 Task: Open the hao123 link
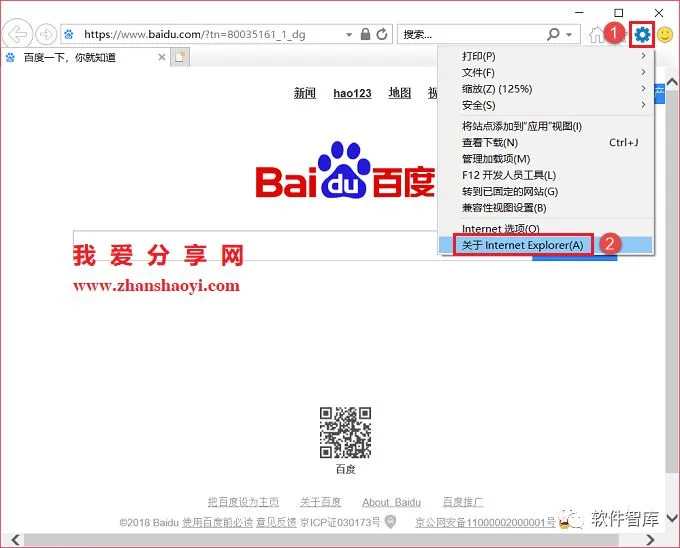(352, 93)
